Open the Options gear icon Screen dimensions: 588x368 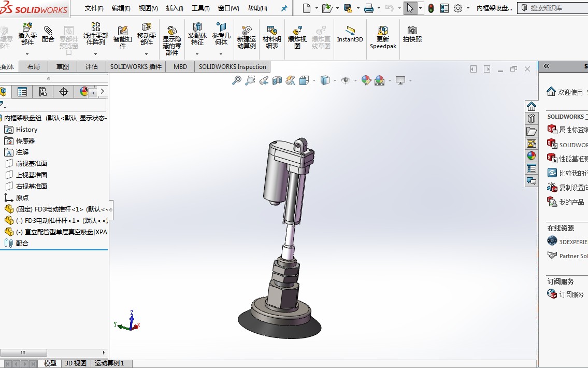coord(458,8)
